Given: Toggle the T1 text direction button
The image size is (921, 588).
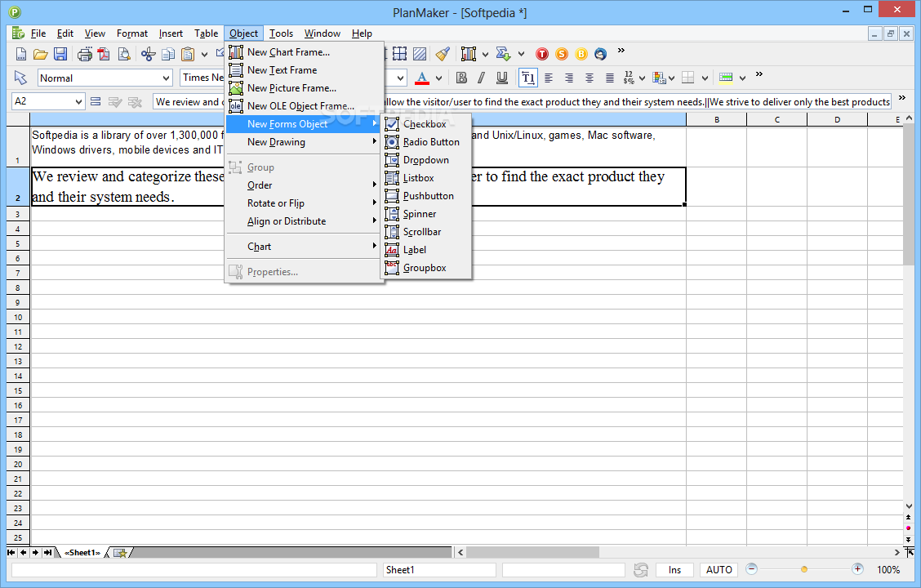Looking at the screenshot, I should point(528,78).
